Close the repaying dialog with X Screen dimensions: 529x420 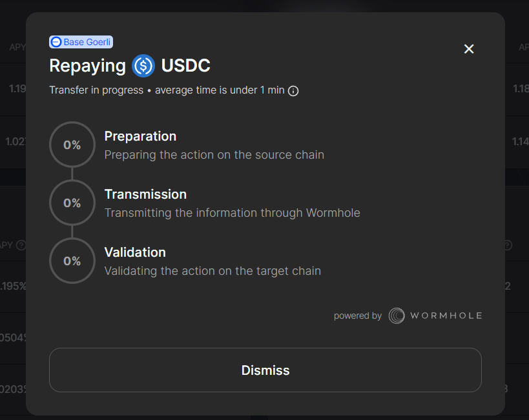click(x=469, y=49)
